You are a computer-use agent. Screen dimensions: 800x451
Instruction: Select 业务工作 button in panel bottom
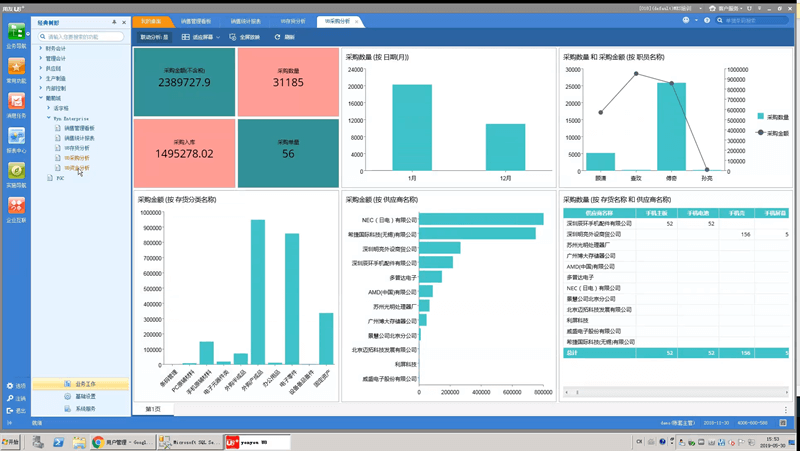point(81,384)
